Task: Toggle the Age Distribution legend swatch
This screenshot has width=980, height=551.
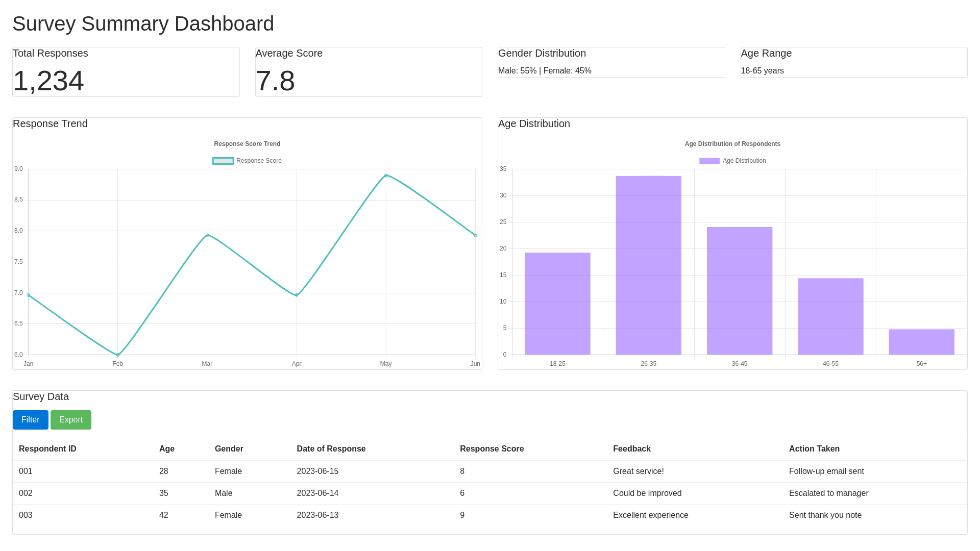Action: click(709, 161)
